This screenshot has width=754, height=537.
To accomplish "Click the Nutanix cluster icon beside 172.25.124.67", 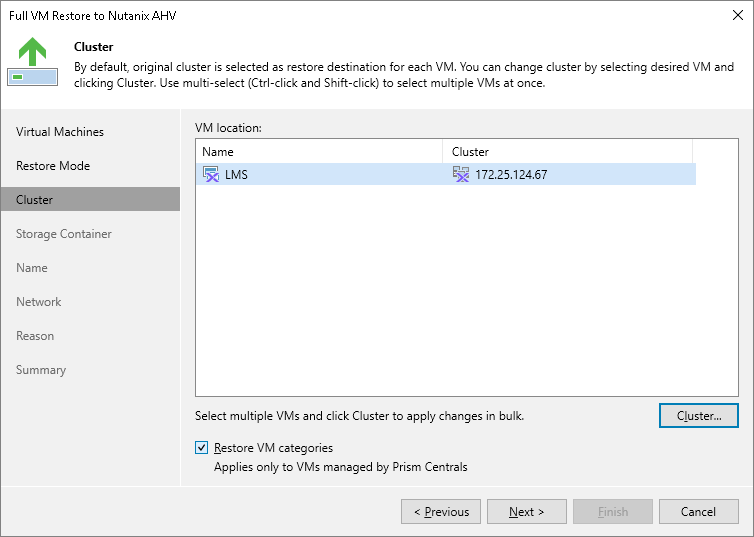I will coord(460,175).
